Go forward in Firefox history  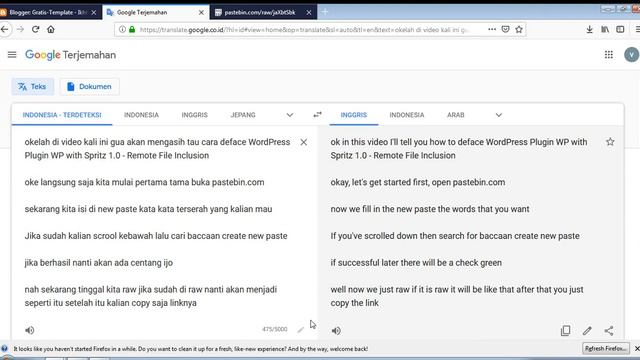pyautogui.click(x=20, y=29)
